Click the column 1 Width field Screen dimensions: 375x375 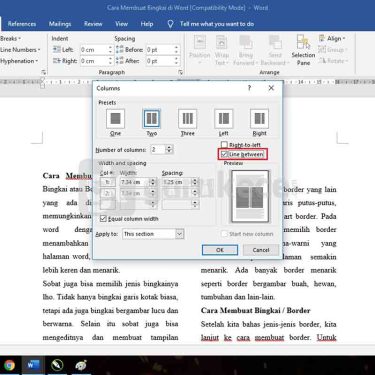pyautogui.click(x=134, y=182)
